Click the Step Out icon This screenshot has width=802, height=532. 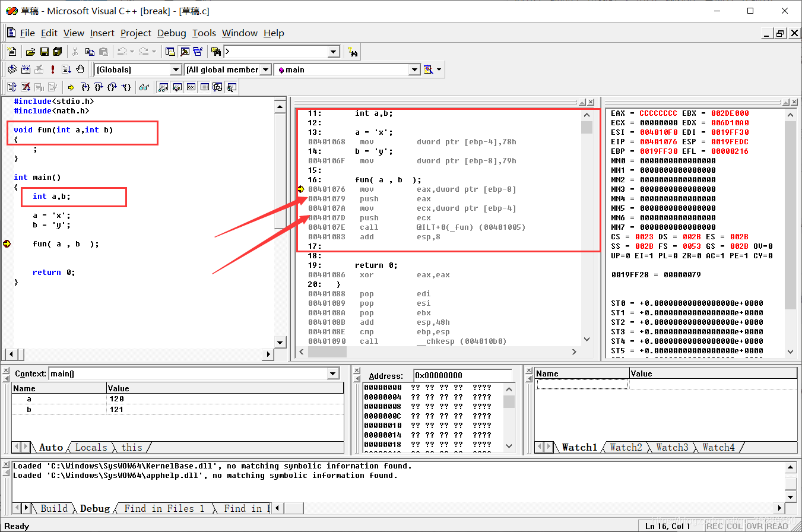click(112, 87)
